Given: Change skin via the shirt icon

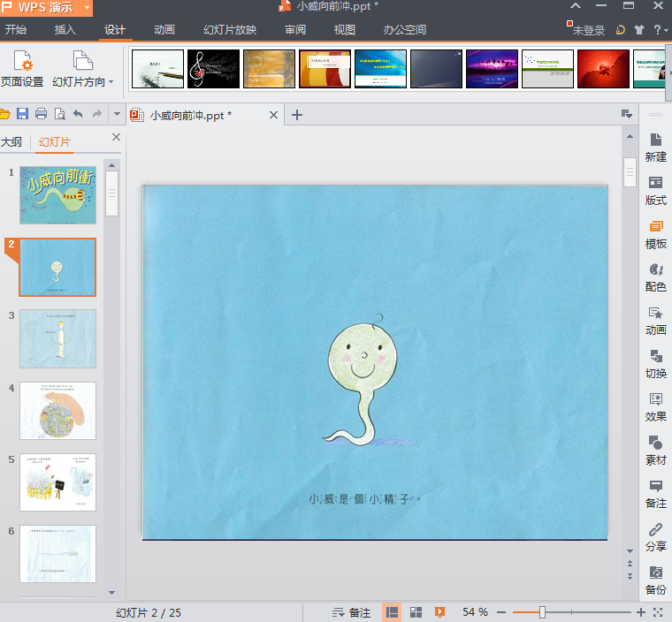Looking at the screenshot, I should [x=639, y=29].
